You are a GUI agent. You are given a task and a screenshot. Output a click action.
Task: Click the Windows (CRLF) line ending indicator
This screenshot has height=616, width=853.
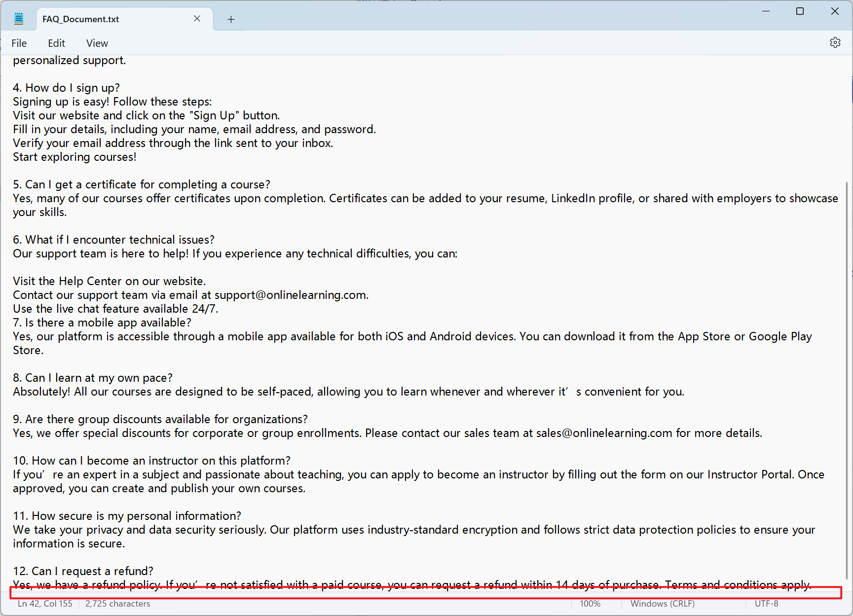point(662,604)
